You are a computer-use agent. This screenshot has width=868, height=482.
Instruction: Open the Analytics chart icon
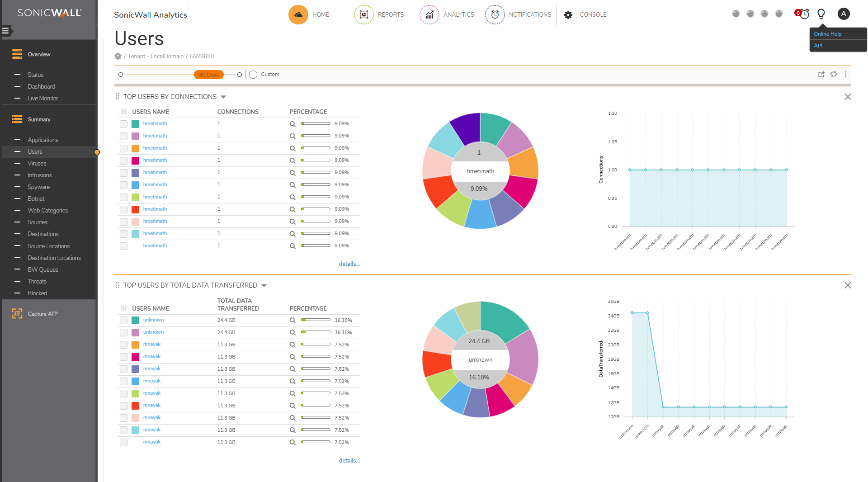[429, 14]
